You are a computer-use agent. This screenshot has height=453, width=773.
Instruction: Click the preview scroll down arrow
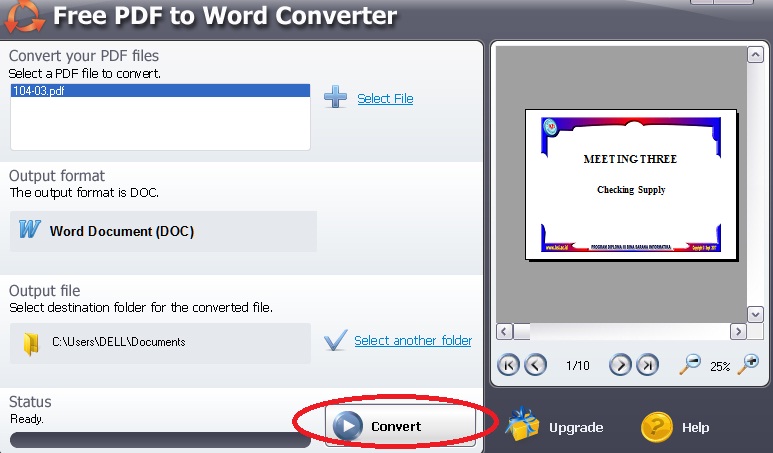coord(755,314)
